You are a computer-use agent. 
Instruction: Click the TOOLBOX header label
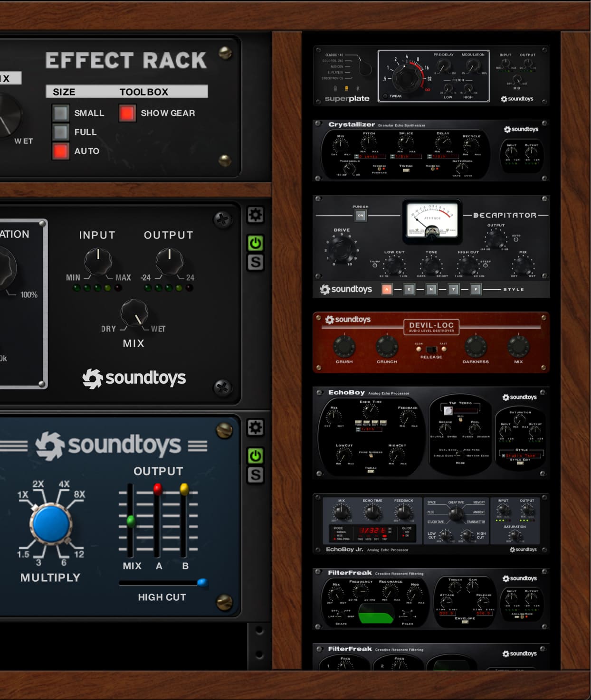coord(144,92)
